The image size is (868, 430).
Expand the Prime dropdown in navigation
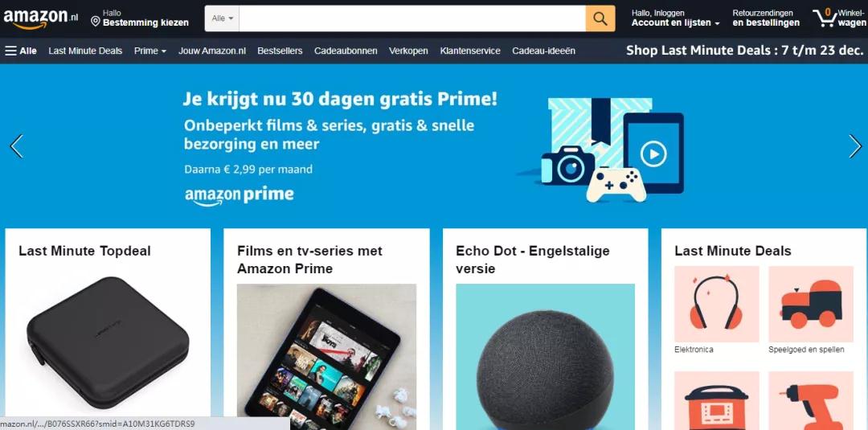(150, 51)
